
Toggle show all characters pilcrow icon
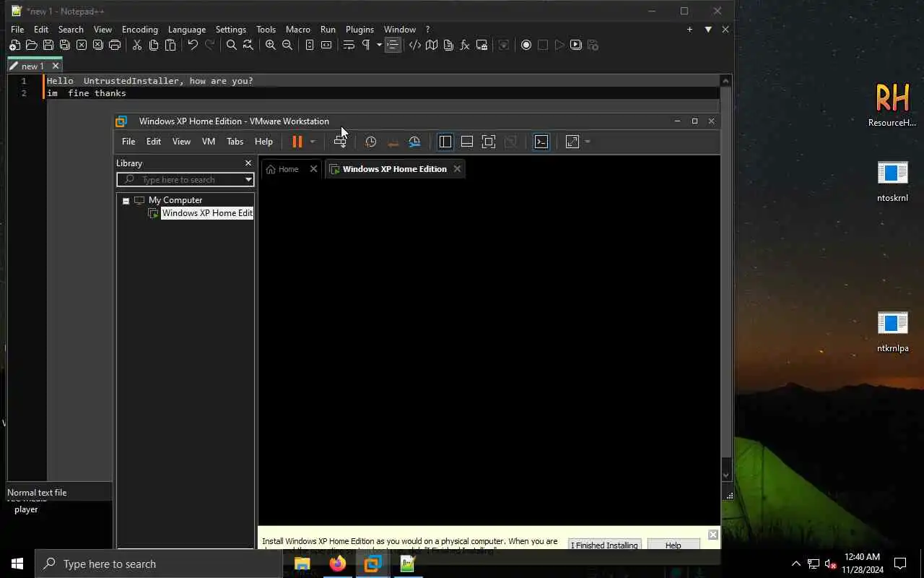point(366,45)
